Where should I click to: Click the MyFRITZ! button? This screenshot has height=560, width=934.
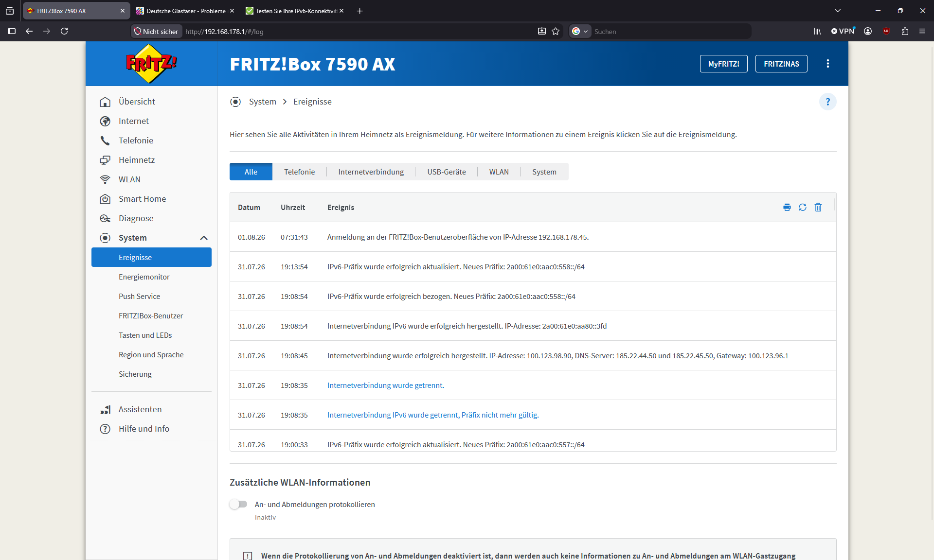point(724,64)
